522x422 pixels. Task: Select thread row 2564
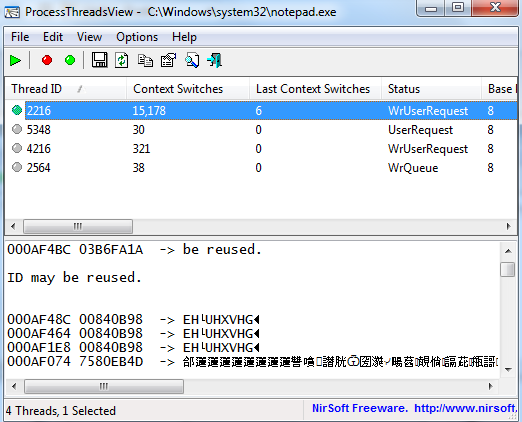(x=261, y=167)
